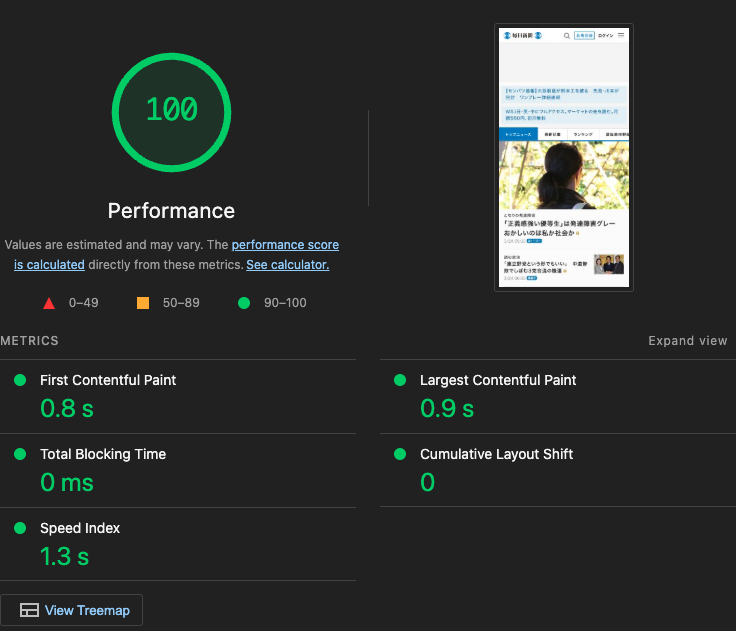Click the green dot beside Cumulative Layout Shift
This screenshot has height=631, width=736.
click(x=400, y=454)
